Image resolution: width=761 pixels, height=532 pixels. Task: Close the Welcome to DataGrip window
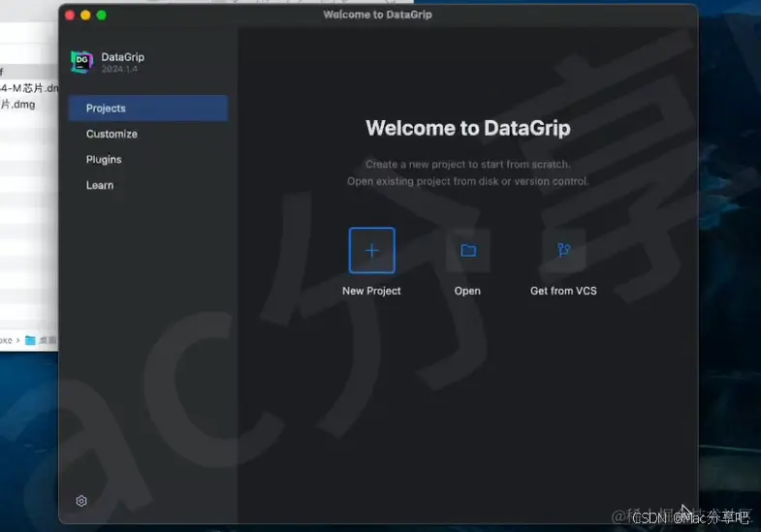click(70, 16)
